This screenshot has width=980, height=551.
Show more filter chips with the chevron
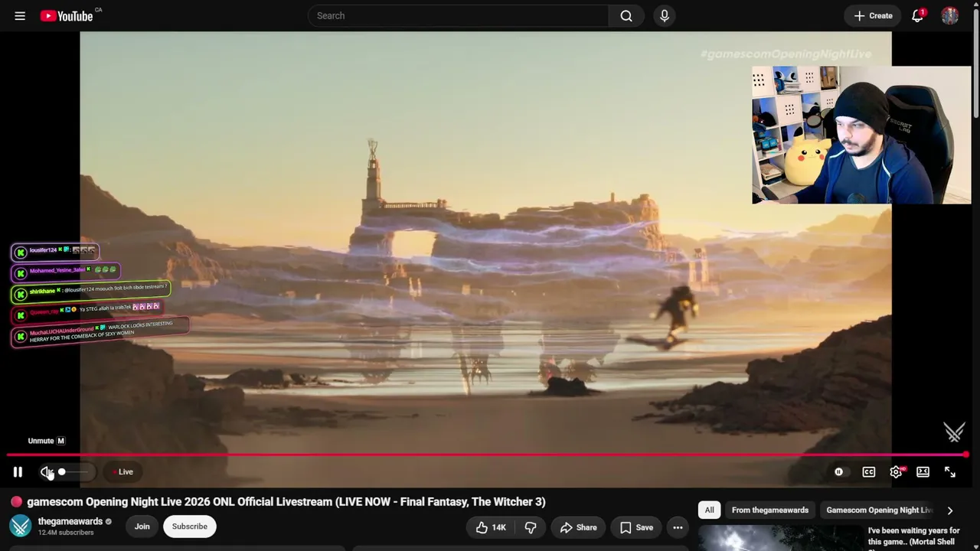point(950,510)
